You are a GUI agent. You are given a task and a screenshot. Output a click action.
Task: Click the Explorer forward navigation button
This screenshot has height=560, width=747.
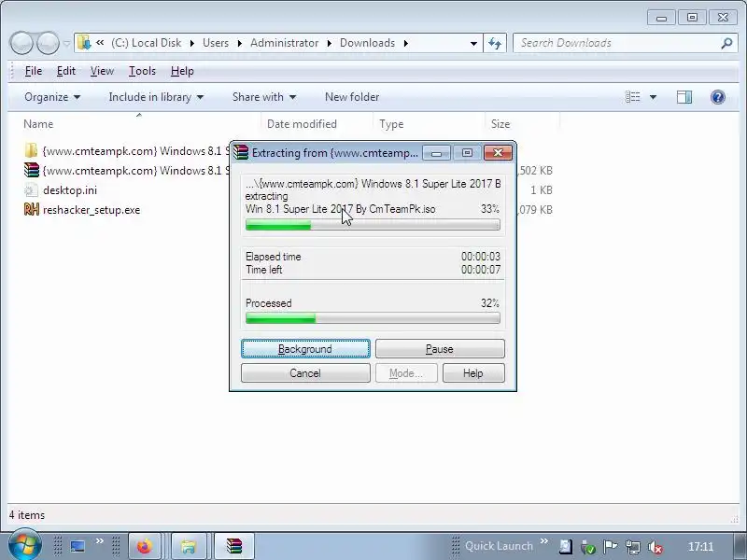pyautogui.click(x=48, y=43)
